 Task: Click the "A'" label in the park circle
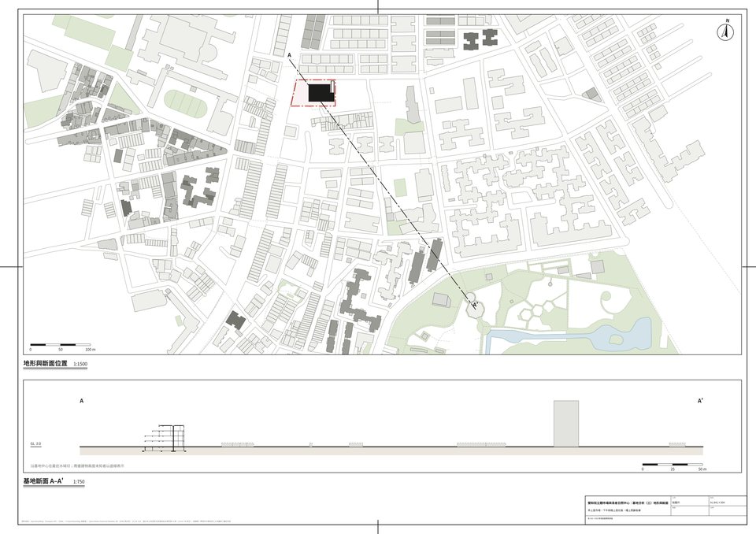(x=475, y=306)
